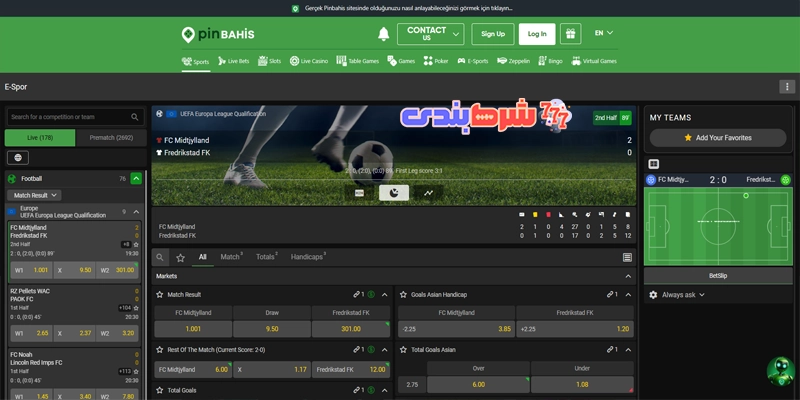The image size is (800, 400).
Task: Click the Football sport icon
Action: (12, 179)
